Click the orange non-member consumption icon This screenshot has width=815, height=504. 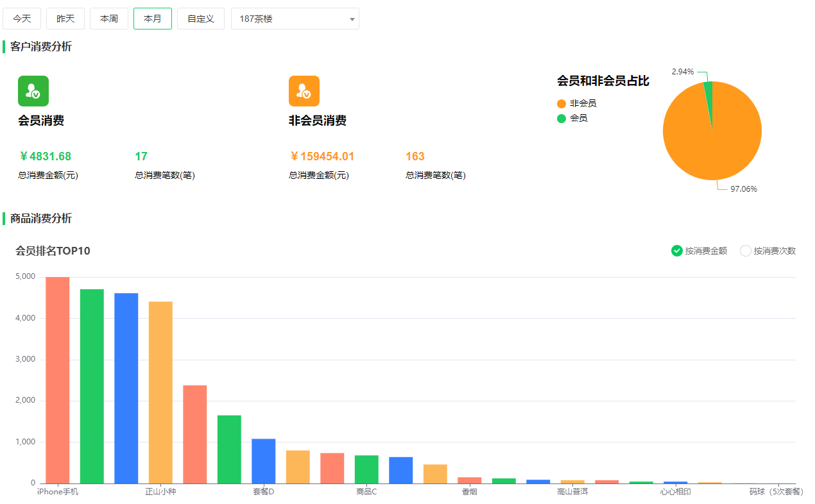tap(304, 91)
